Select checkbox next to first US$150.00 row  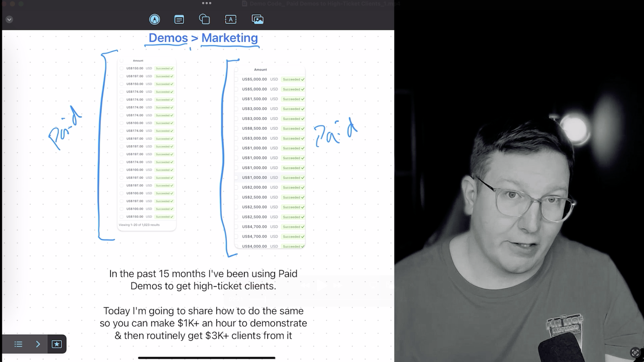tap(121, 68)
